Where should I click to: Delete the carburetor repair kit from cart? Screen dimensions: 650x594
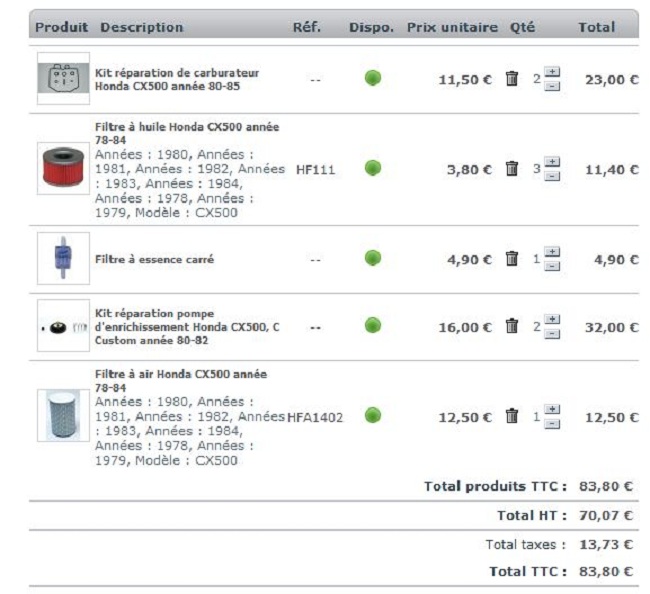pos(512,79)
